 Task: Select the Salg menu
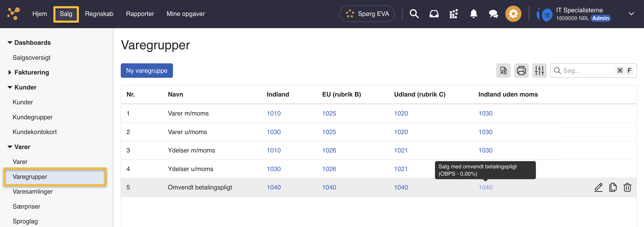click(x=66, y=14)
